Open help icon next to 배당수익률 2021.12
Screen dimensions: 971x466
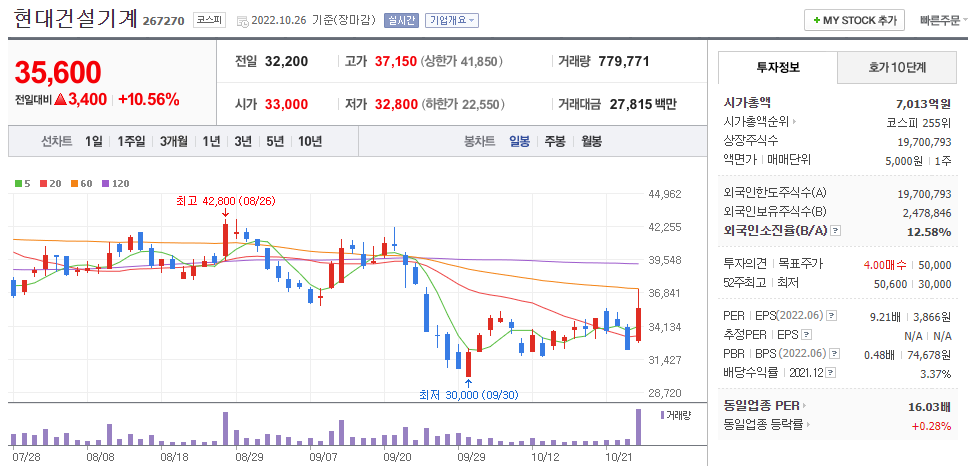pos(831,373)
